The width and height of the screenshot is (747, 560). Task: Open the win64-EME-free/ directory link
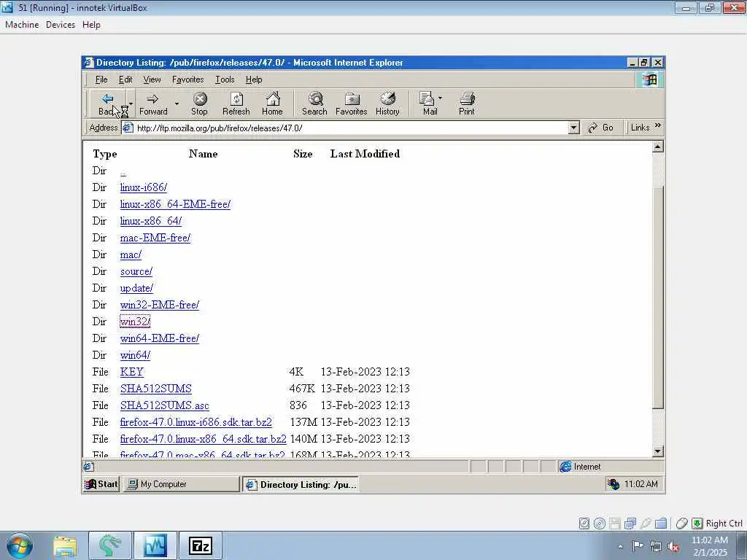coord(160,338)
